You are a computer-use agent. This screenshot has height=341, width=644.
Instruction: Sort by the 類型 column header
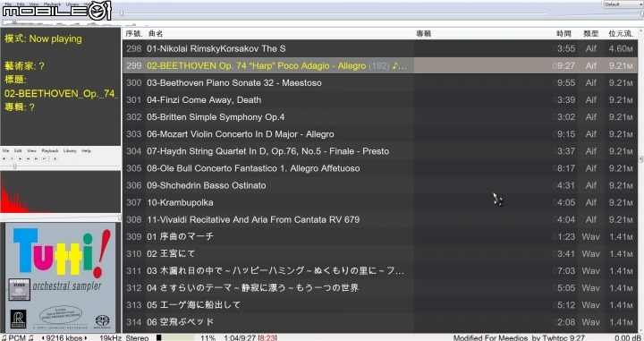(x=590, y=34)
